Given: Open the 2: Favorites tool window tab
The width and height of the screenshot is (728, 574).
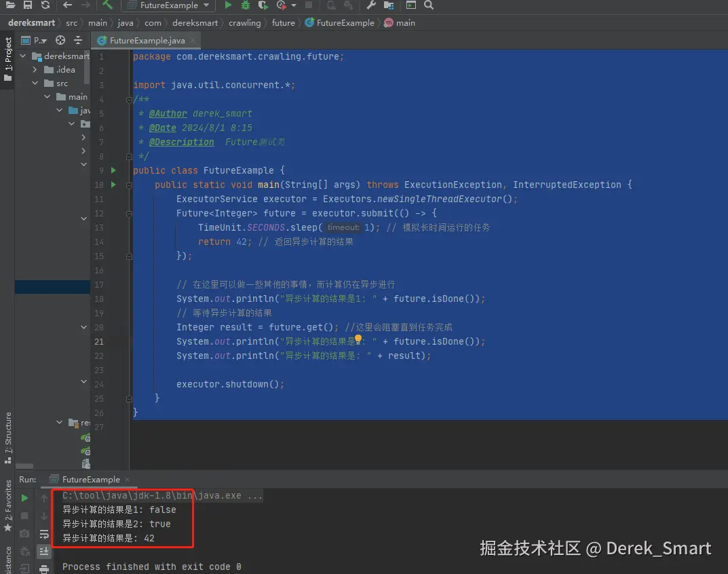Looking at the screenshot, I should (8, 505).
